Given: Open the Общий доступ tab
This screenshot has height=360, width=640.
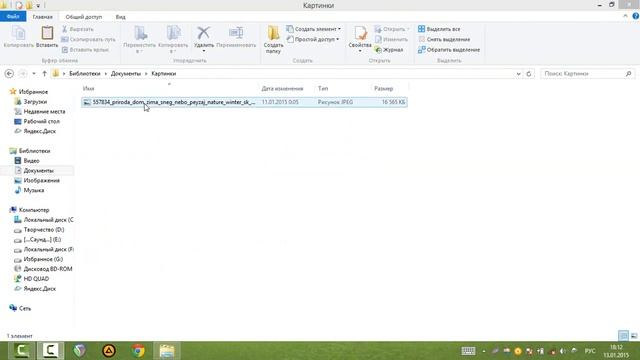Looking at the screenshot, I should [84, 17].
